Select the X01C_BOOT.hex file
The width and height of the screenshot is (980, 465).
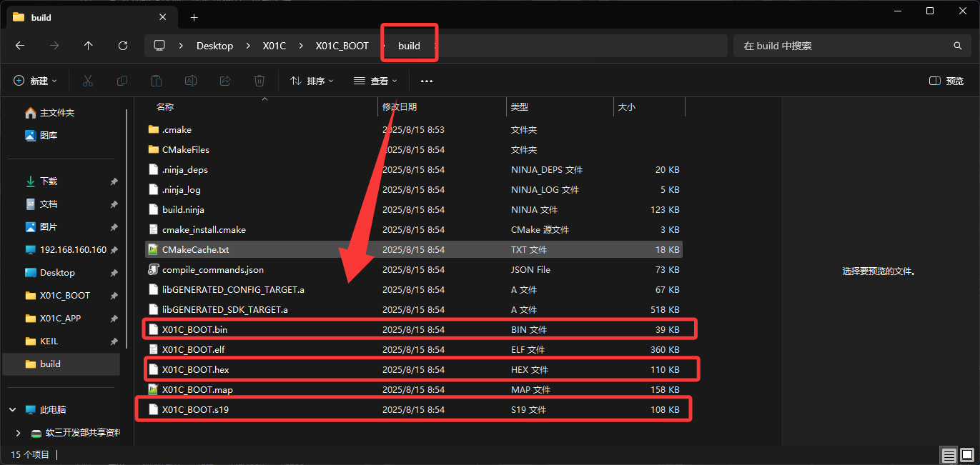(413, 370)
